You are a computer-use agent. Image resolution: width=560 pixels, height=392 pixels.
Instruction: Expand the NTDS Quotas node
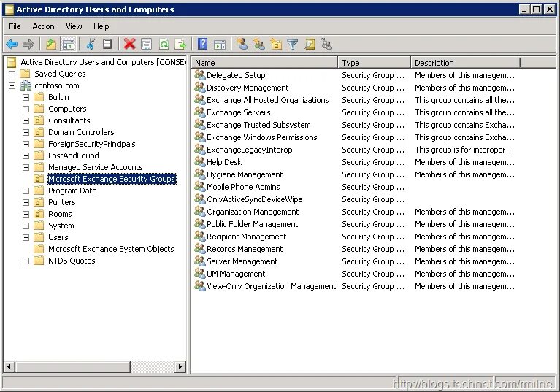26,261
